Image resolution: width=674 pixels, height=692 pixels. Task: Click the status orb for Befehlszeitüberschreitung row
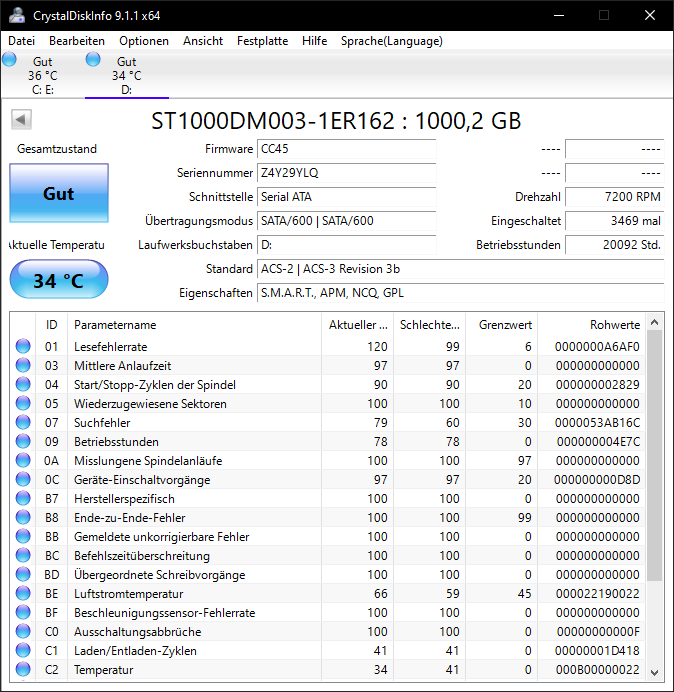(23, 555)
